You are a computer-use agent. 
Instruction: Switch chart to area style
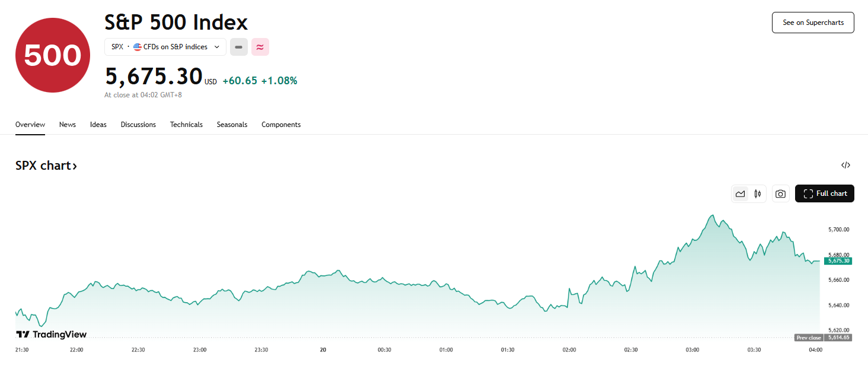(x=740, y=193)
